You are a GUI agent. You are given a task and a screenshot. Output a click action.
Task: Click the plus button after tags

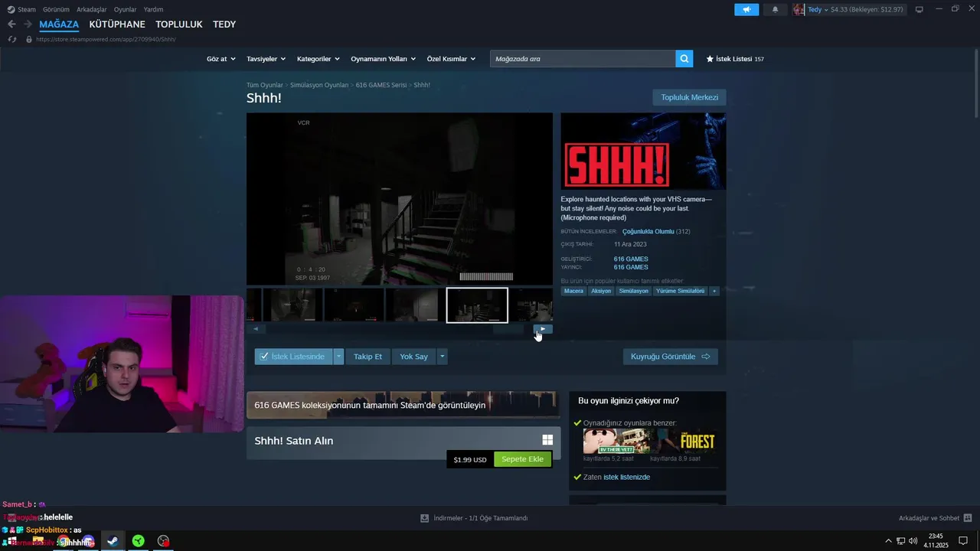pos(714,291)
